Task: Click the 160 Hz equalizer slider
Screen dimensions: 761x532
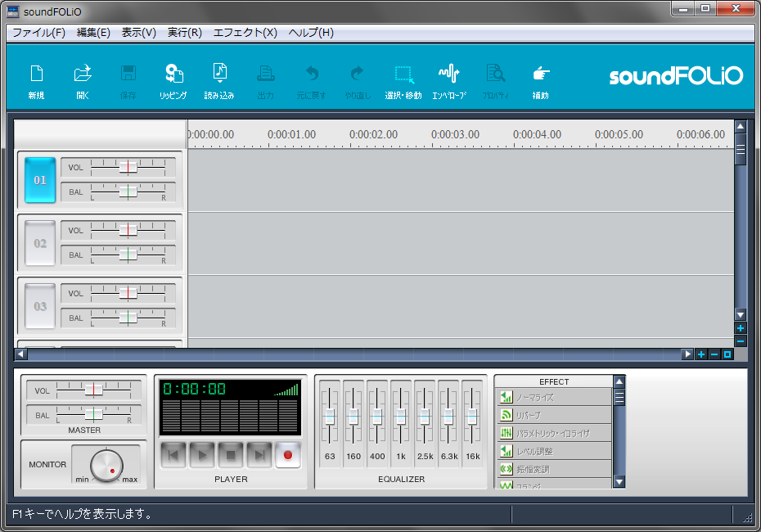Action: pyautogui.click(x=353, y=416)
